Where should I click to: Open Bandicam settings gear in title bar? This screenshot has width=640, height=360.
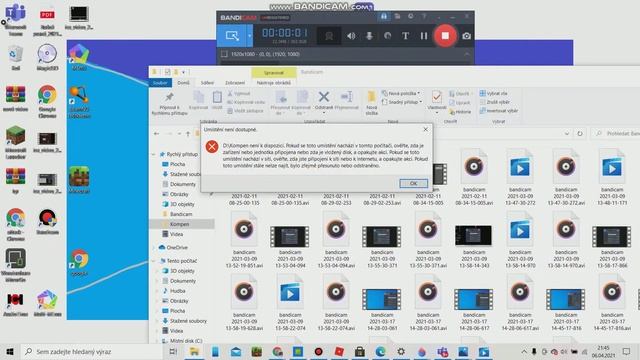[411, 17]
